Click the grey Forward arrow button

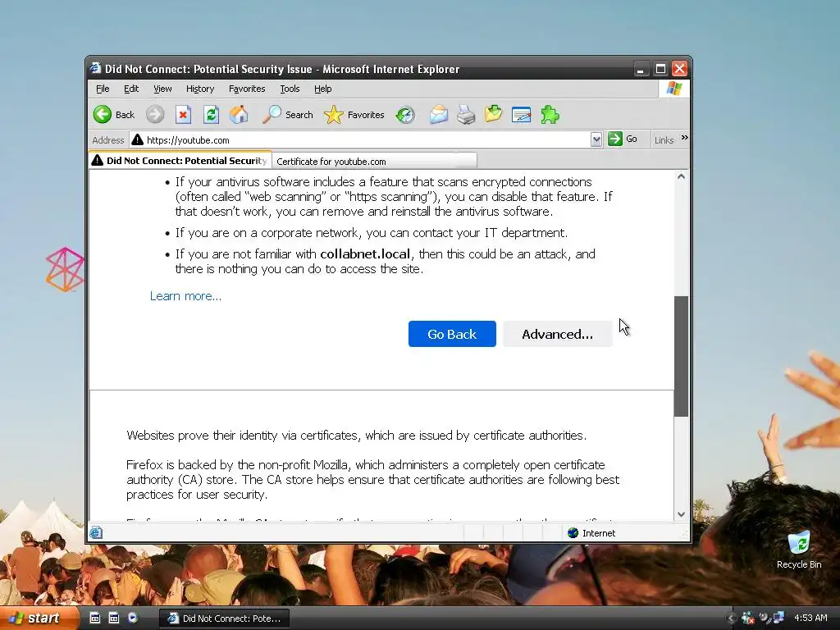click(x=155, y=115)
